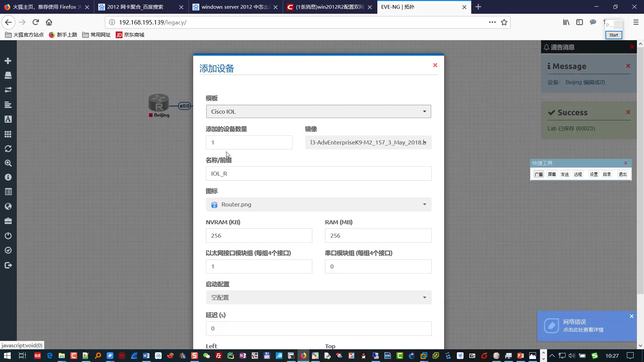Image resolution: width=644 pixels, height=362 pixels.
Task: Click the browser back button
Action: [x=8, y=22]
